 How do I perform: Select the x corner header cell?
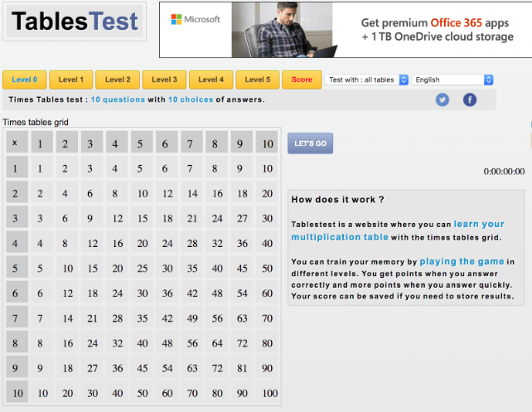pos(17,143)
